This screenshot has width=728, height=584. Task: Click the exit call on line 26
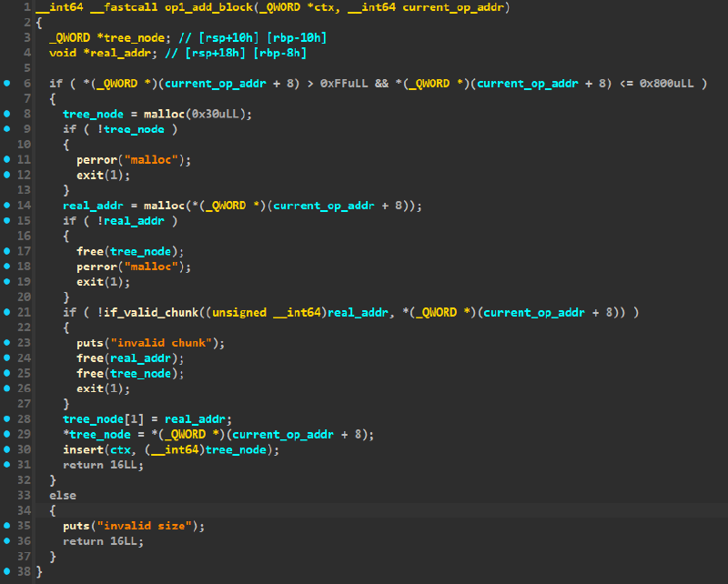[x=90, y=388]
